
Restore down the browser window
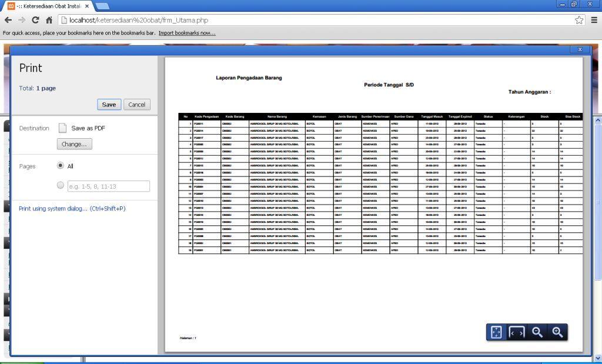coord(574,4)
